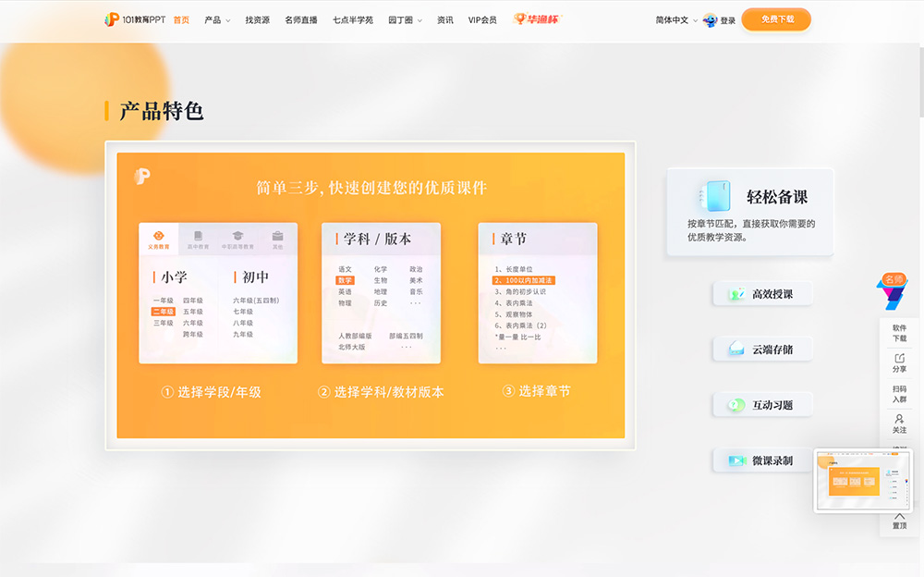Select the 云端存储 feature tab

[x=762, y=350]
